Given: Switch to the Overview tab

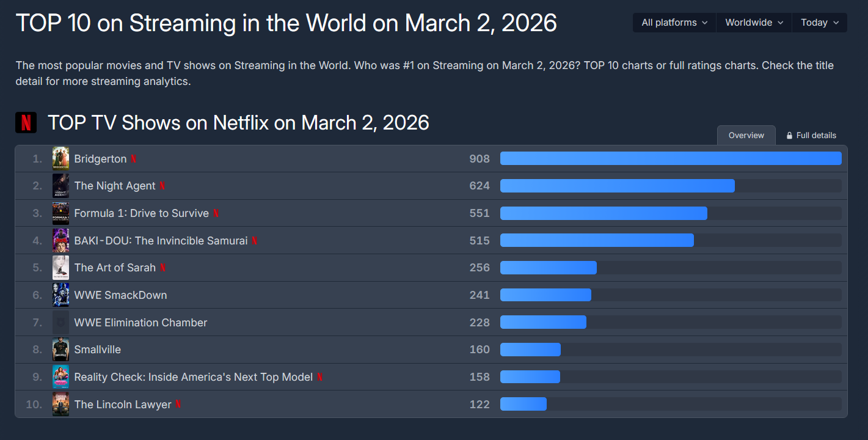Looking at the screenshot, I should (x=746, y=136).
